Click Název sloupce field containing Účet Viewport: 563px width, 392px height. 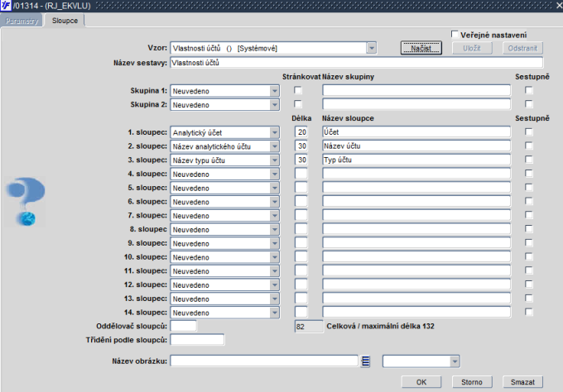tap(416, 132)
